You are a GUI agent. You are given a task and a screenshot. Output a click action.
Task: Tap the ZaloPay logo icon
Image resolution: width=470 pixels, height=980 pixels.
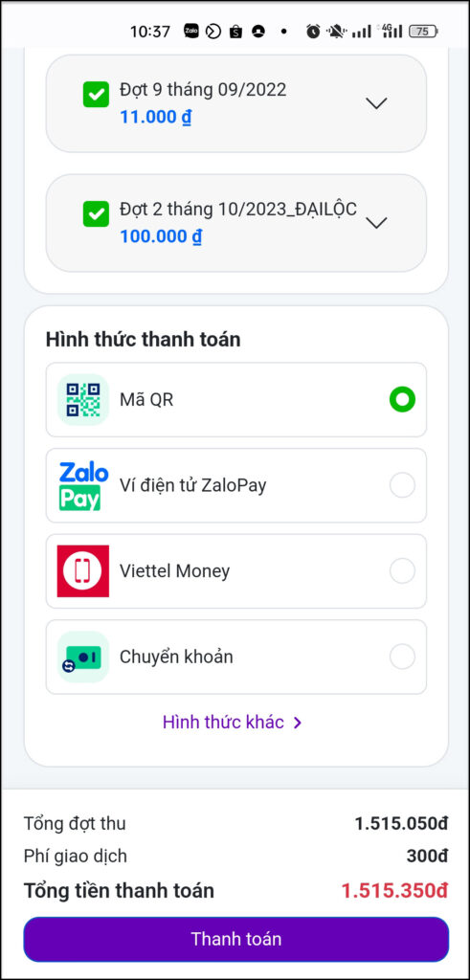pos(83,485)
